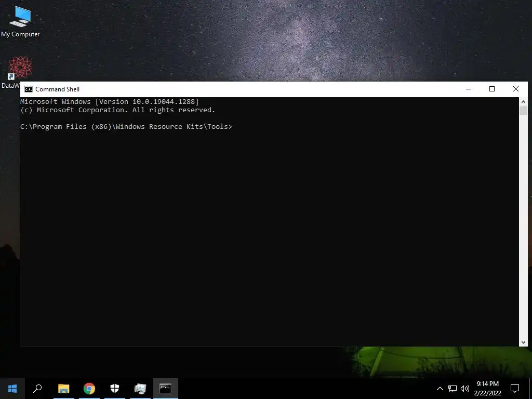The height and width of the screenshot is (399, 532).
Task: Click the scrollbar down arrow in Command Shell
Action: pyautogui.click(x=523, y=342)
